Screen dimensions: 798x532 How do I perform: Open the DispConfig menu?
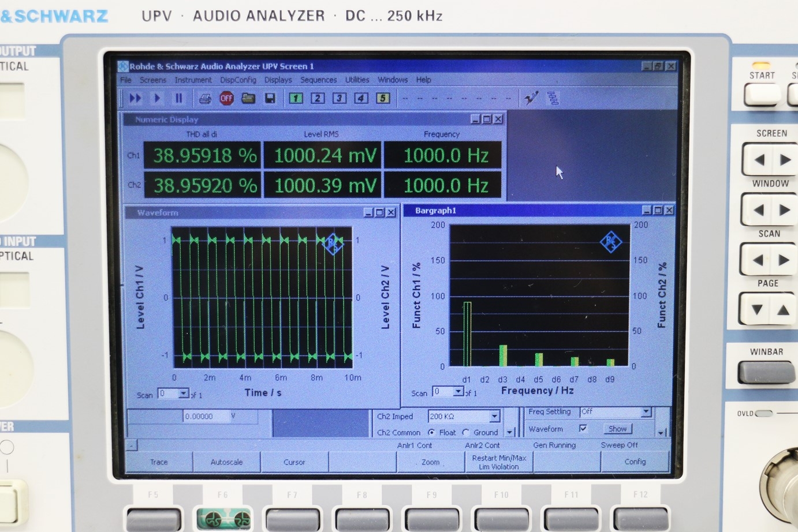238,80
